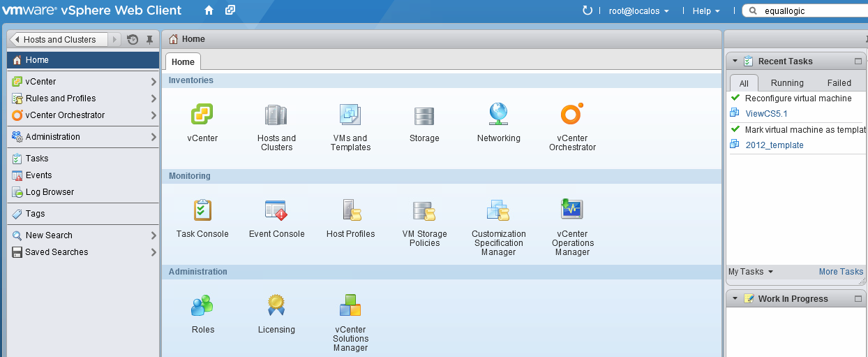Expand New Search navigator arrow
The width and height of the screenshot is (868, 357).
click(154, 235)
